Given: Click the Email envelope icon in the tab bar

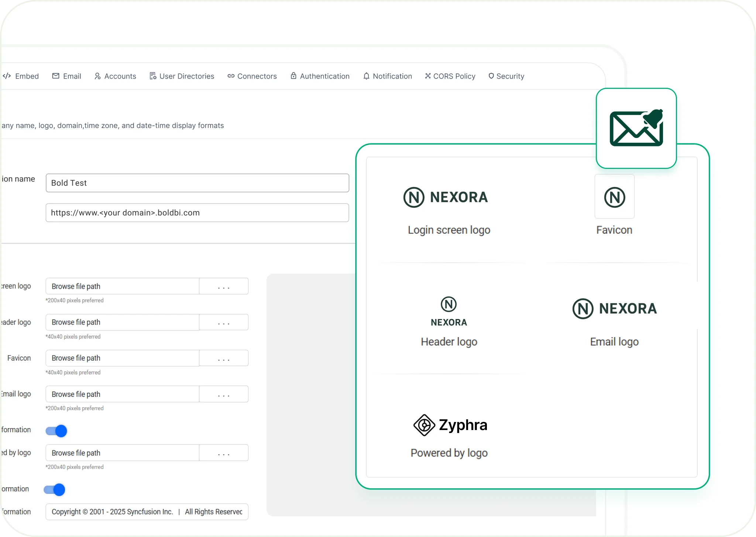Looking at the screenshot, I should 55,76.
